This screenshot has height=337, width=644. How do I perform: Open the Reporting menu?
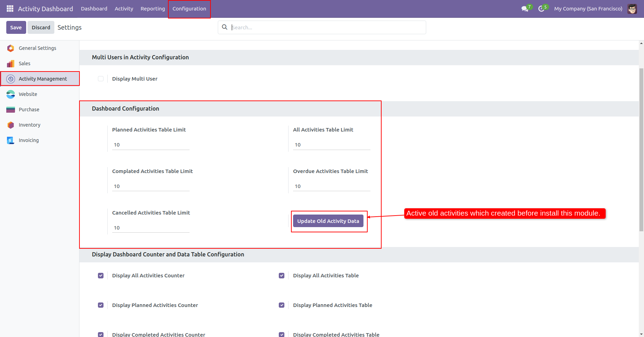[x=153, y=9]
